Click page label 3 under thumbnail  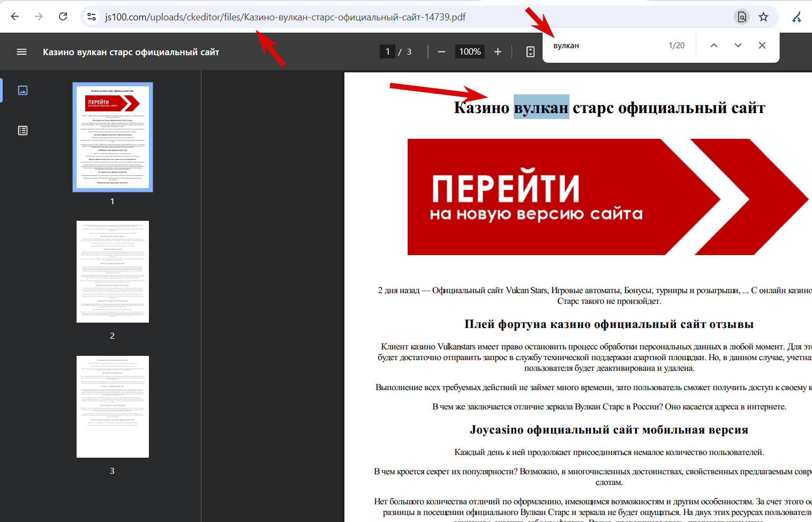tap(112, 471)
